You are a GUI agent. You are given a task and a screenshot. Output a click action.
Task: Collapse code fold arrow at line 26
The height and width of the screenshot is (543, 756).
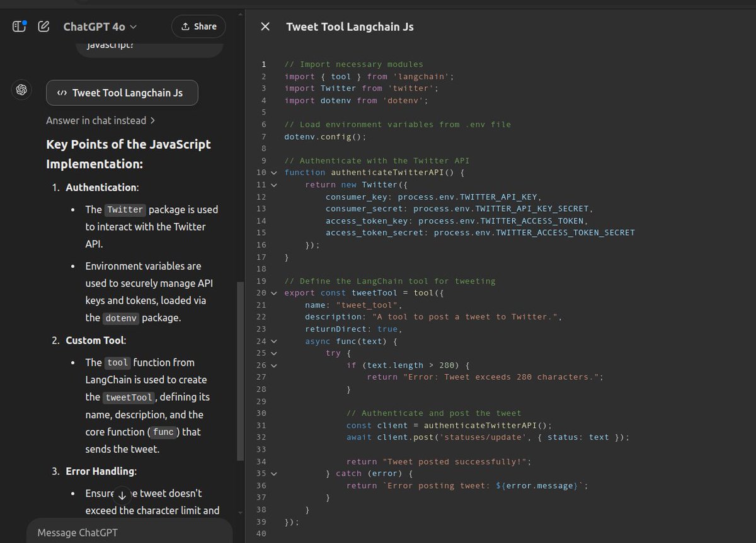click(x=273, y=365)
